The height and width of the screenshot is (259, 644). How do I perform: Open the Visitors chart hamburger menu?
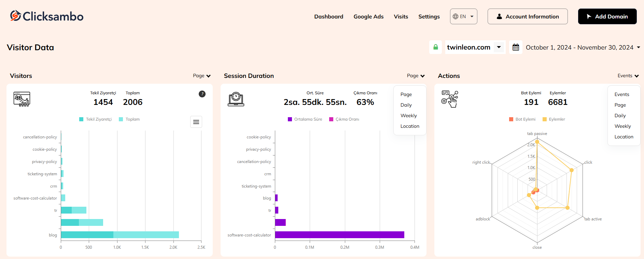pyautogui.click(x=196, y=122)
